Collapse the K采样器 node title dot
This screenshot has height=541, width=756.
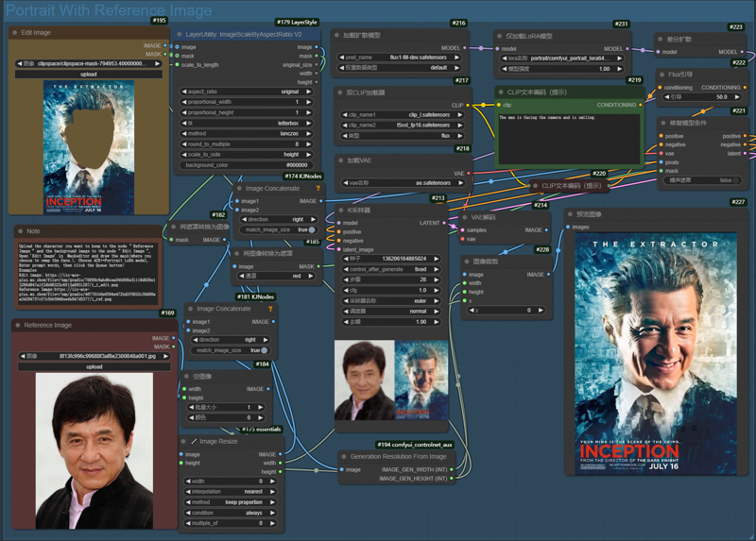340,211
